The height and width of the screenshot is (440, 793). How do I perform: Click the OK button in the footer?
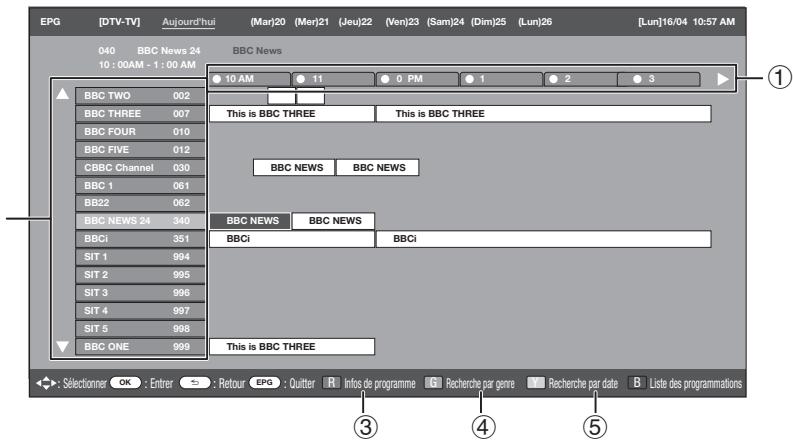pyautogui.click(x=125, y=383)
